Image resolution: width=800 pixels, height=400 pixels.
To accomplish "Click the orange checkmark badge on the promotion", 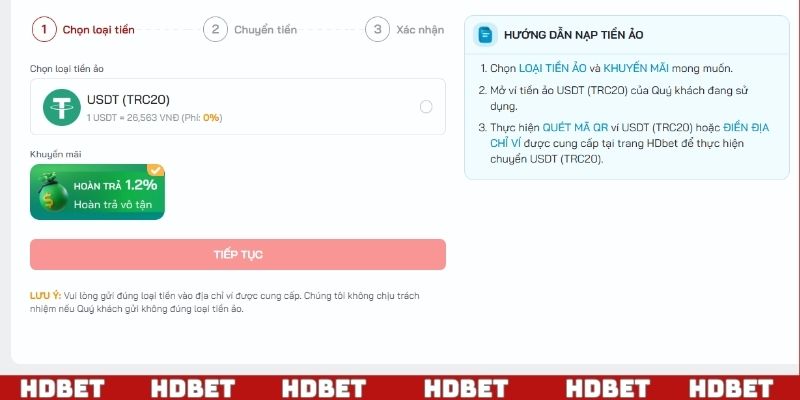I will coord(156,170).
